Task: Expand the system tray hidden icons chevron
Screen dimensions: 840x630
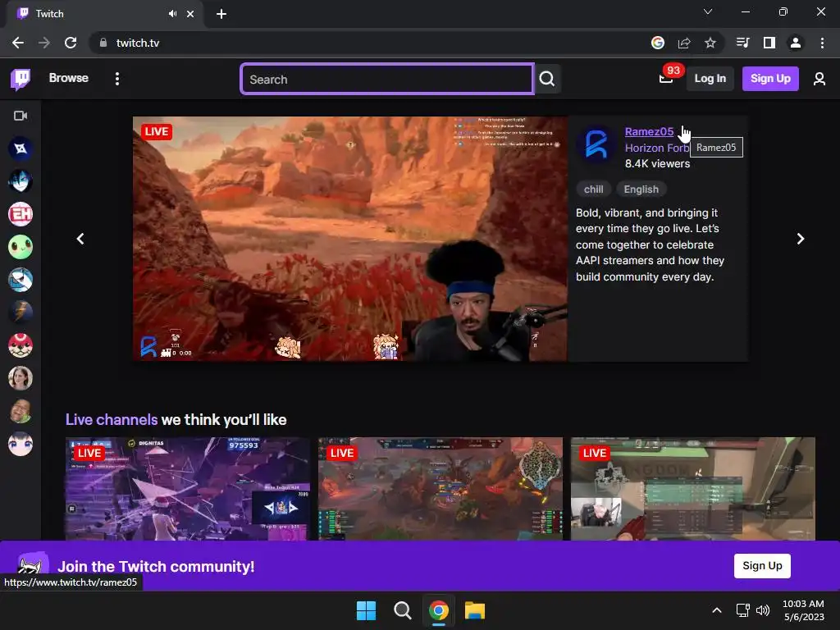Action: pos(717,610)
